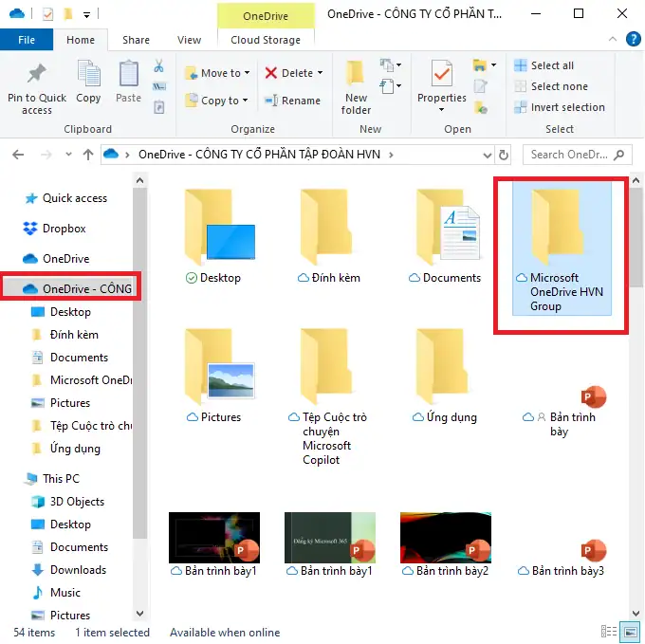Expand the Copy to dropdown
The height and width of the screenshot is (644, 645).
click(x=244, y=101)
